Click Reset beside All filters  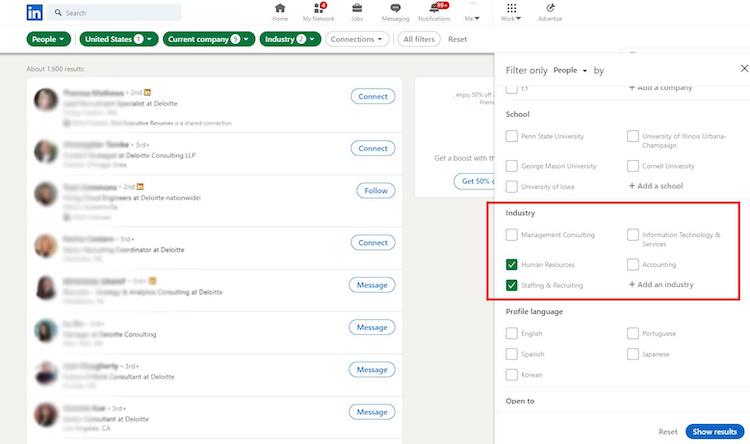coord(457,39)
